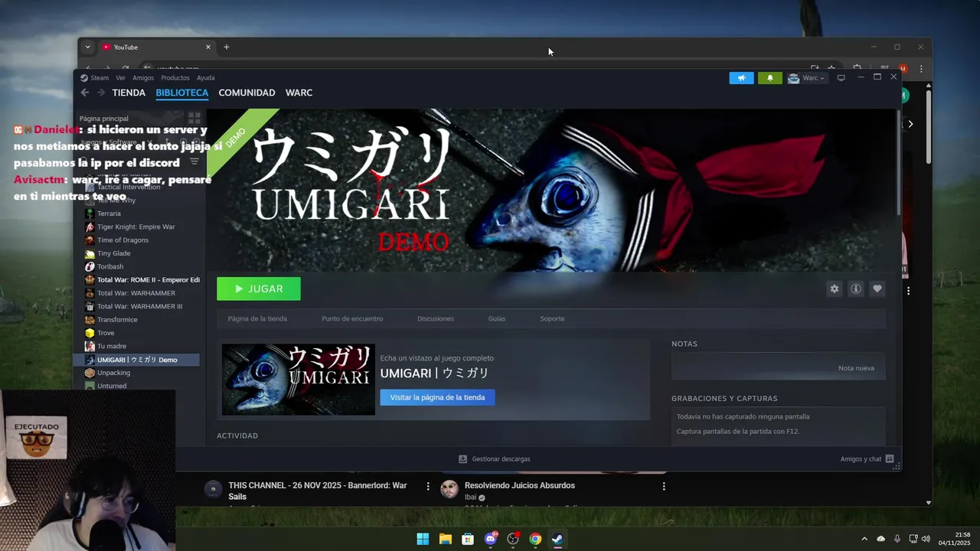Open the Ayuda menu
This screenshot has width=980, height=551.
[x=206, y=78]
